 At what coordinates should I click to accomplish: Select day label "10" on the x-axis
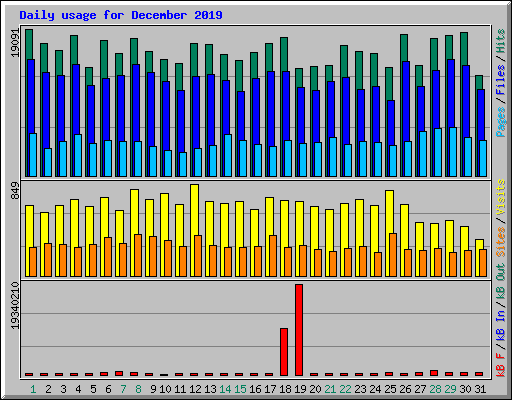[165, 389]
